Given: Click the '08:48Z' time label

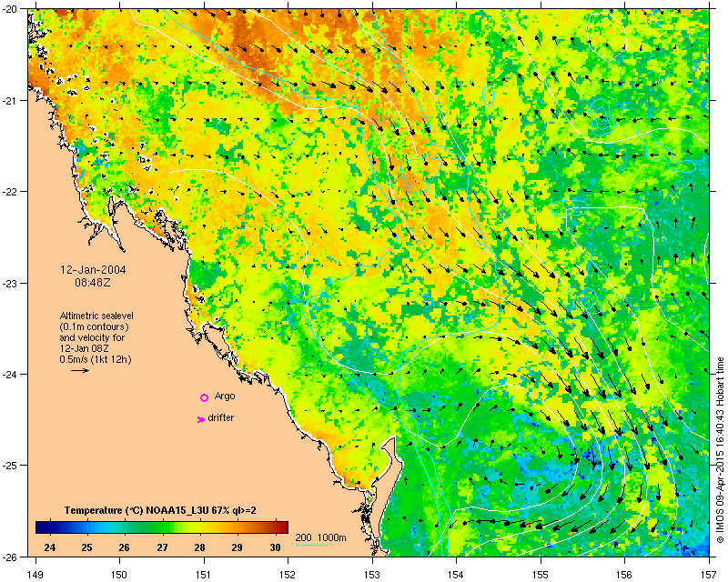Looking at the screenshot, I should (93, 282).
